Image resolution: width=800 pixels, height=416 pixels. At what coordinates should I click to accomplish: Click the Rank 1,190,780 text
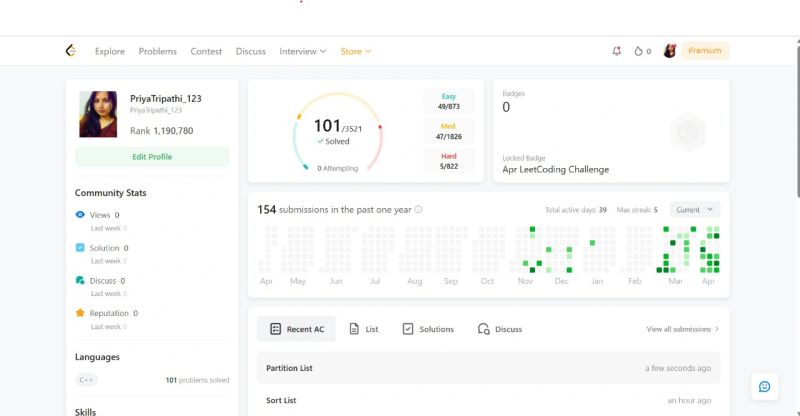161,131
